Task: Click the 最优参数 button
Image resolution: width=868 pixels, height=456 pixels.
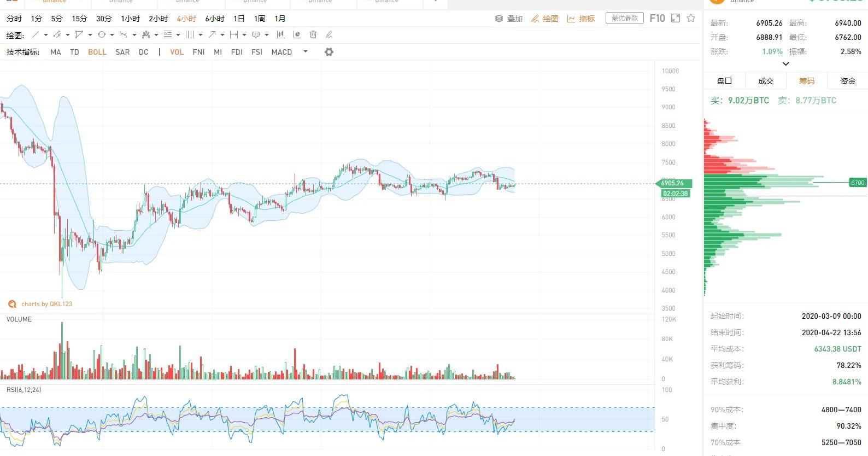Action: [625, 18]
